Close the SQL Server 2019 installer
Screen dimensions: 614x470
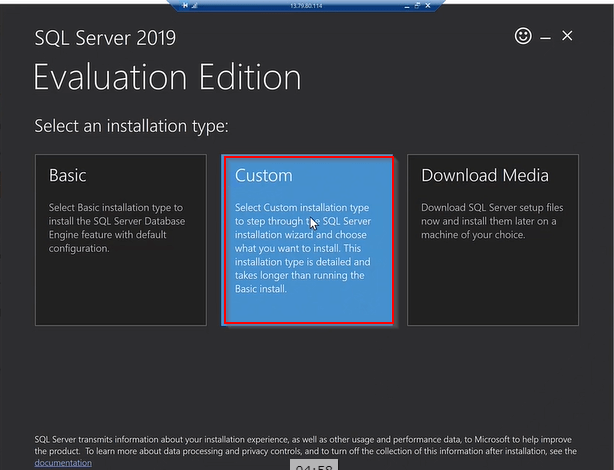pos(567,36)
